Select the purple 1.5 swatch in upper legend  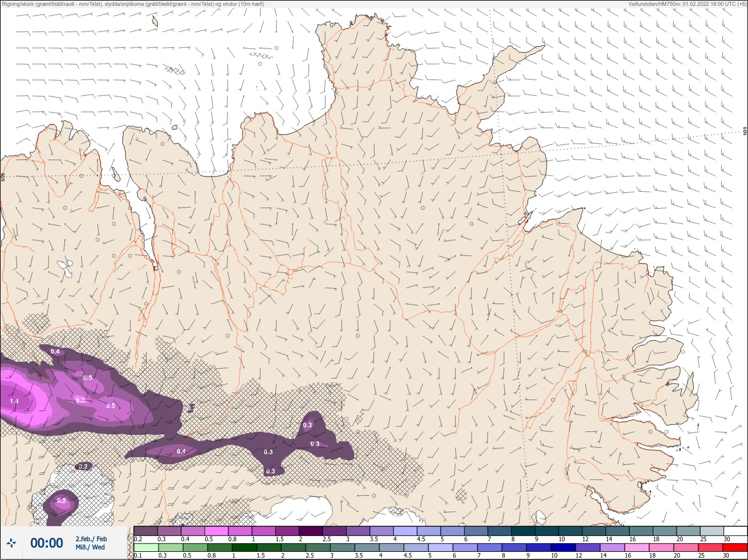click(288, 531)
